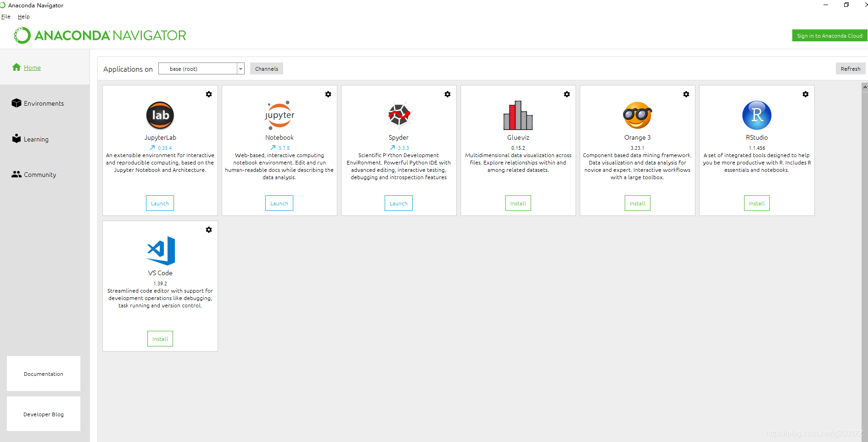Open the Help menu
The image size is (868, 442).
[x=24, y=17]
